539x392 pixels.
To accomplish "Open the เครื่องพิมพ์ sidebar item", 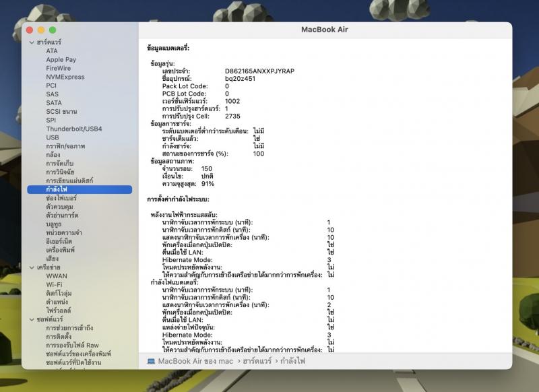I will [x=60, y=250].
